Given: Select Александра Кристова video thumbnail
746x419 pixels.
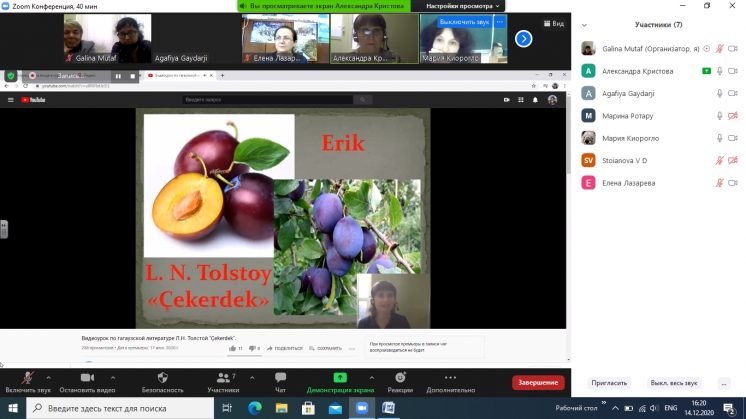Looking at the screenshot, I should point(374,39).
